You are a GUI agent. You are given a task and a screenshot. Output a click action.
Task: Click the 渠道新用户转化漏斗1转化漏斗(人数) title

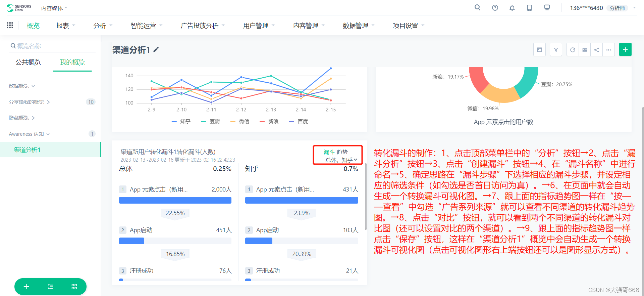[x=168, y=152]
